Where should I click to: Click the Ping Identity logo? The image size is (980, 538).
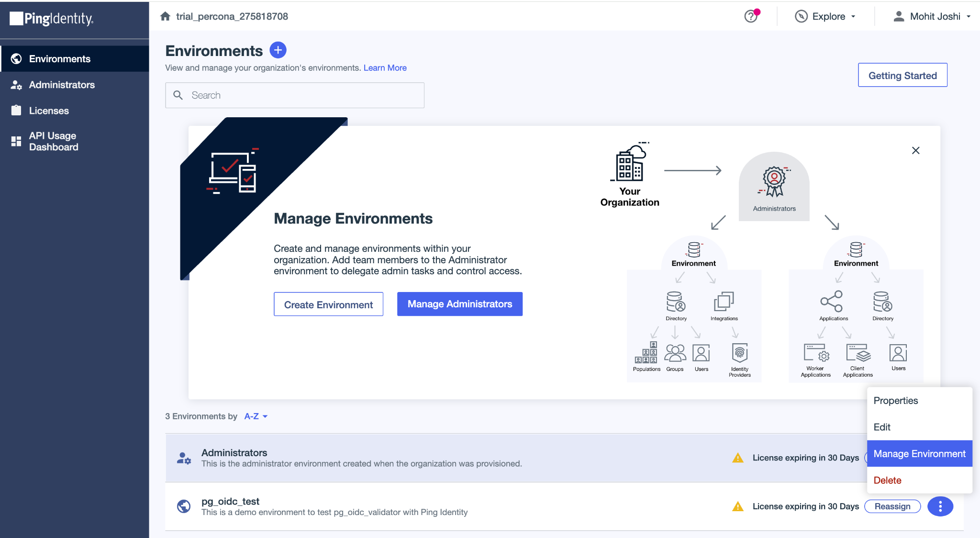coord(52,19)
